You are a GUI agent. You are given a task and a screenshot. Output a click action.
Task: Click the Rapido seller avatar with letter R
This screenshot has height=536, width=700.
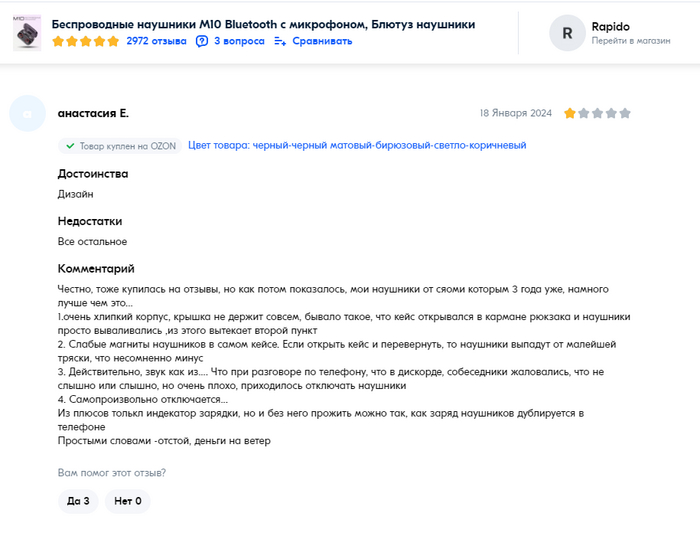[x=567, y=33]
